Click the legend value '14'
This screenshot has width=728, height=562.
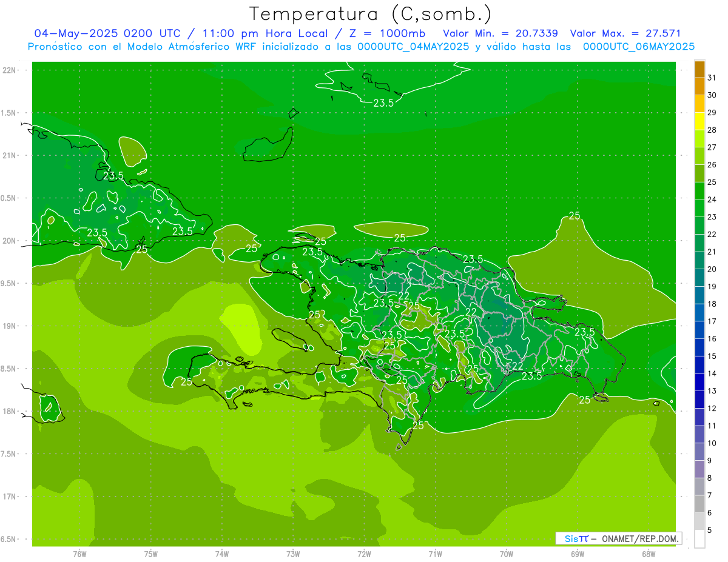712,373
